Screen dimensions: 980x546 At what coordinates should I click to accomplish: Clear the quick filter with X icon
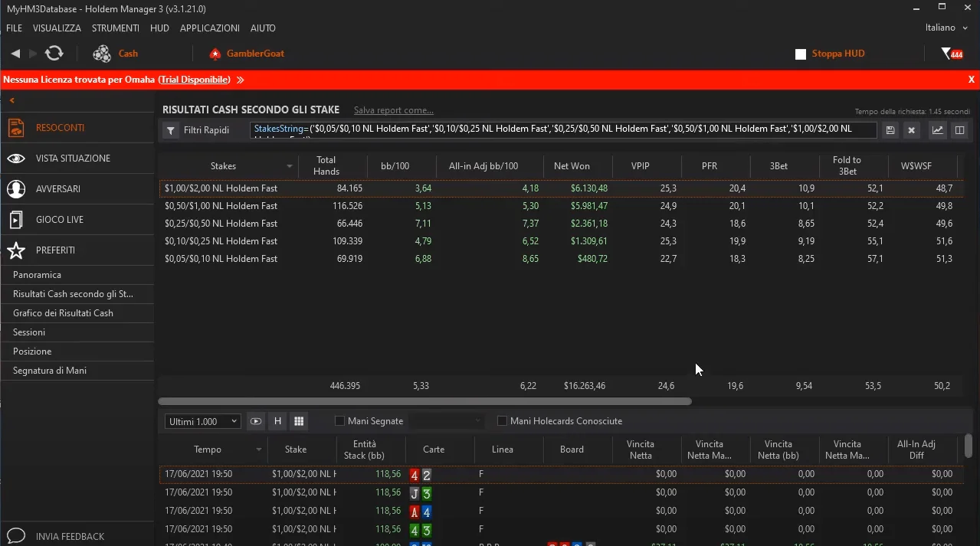pos(911,130)
